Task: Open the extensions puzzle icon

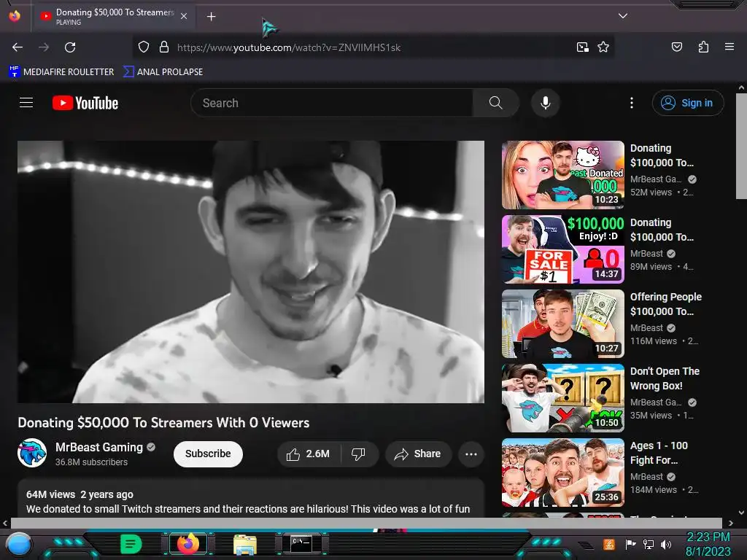Action: click(703, 47)
